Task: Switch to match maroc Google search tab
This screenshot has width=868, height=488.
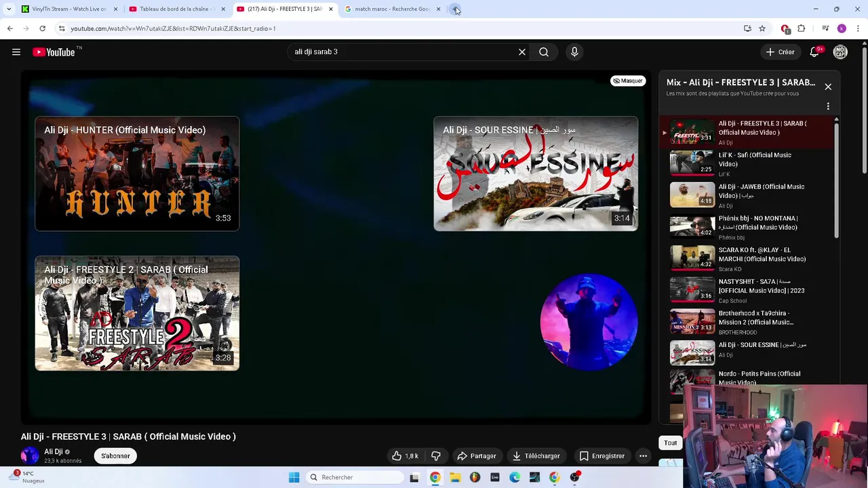Action: click(393, 9)
